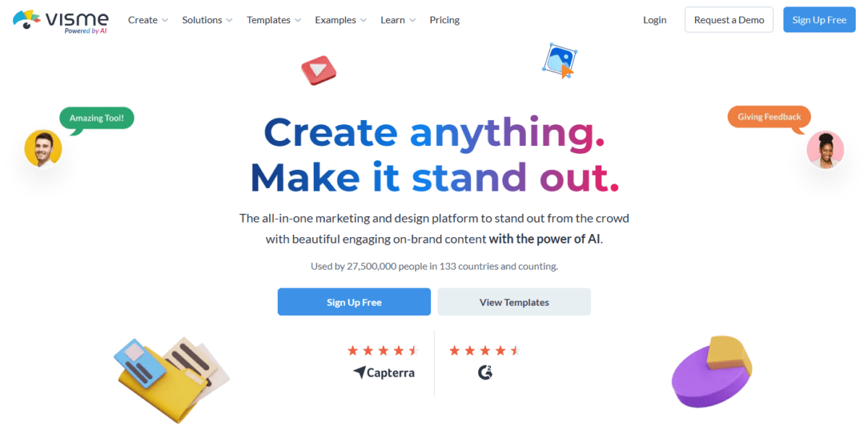This screenshot has height=443, width=868.
Task: Click the Capterra logo
Action: click(x=383, y=373)
